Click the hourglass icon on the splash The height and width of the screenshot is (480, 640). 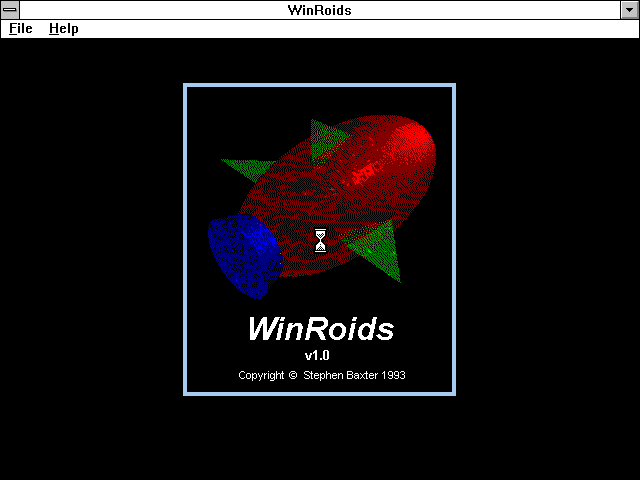320,240
